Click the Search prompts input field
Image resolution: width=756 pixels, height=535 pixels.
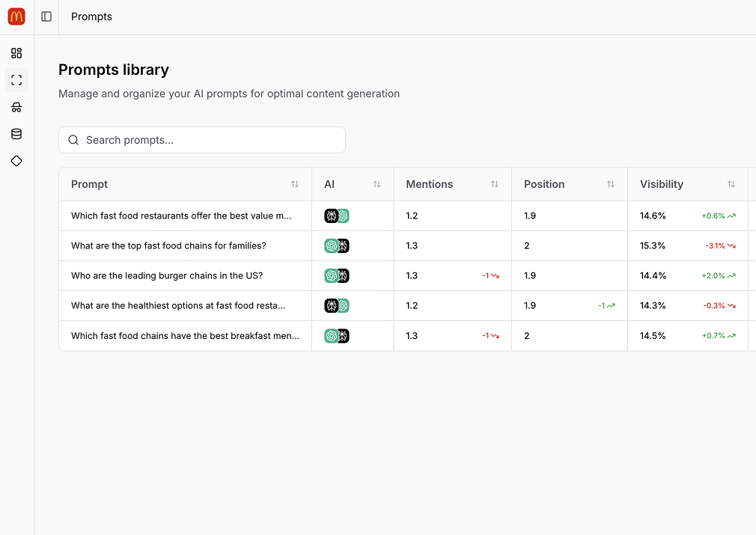pyautogui.click(x=202, y=140)
